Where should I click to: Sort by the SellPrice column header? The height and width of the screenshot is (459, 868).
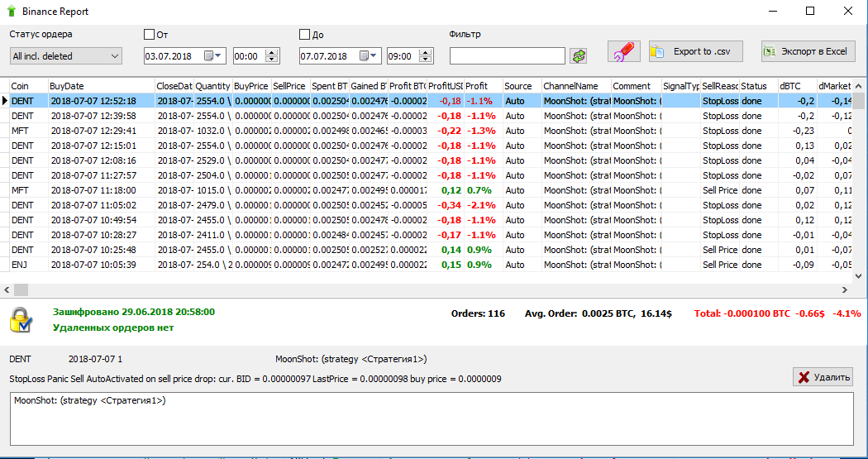[x=291, y=86]
